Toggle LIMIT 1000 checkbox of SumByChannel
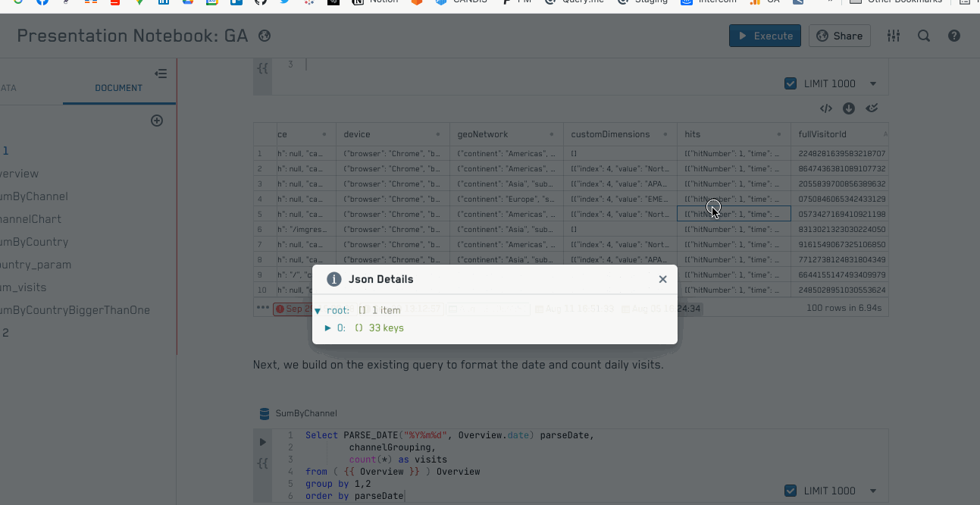Viewport: 980px width, 505px height. click(791, 491)
